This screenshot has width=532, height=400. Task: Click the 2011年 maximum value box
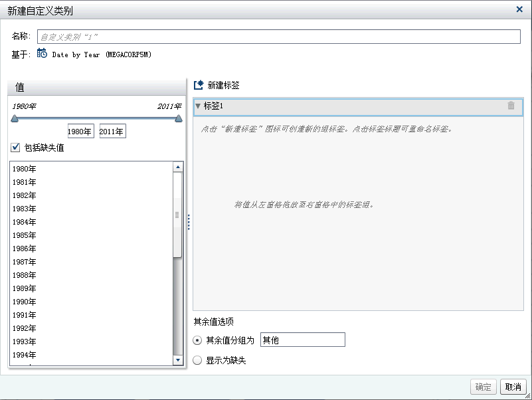point(112,131)
